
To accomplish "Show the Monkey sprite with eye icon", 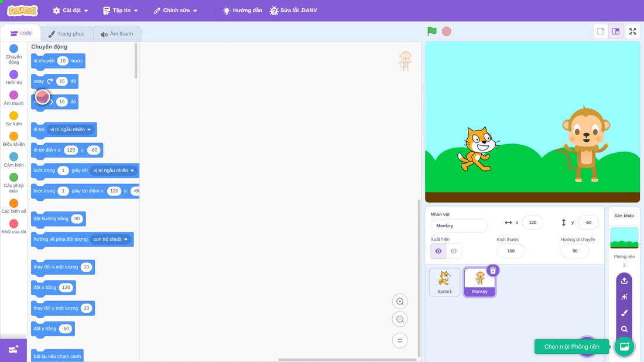I will pyautogui.click(x=439, y=251).
